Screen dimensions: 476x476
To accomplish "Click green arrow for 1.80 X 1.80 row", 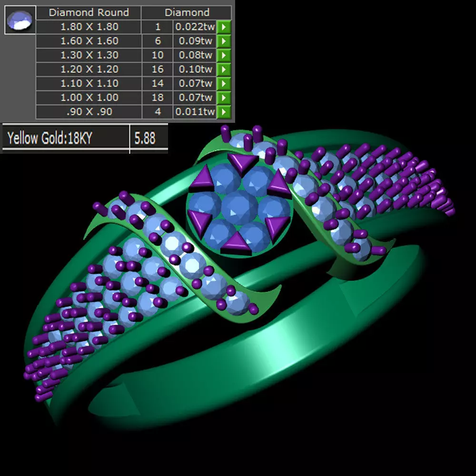I will coord(224,27).
